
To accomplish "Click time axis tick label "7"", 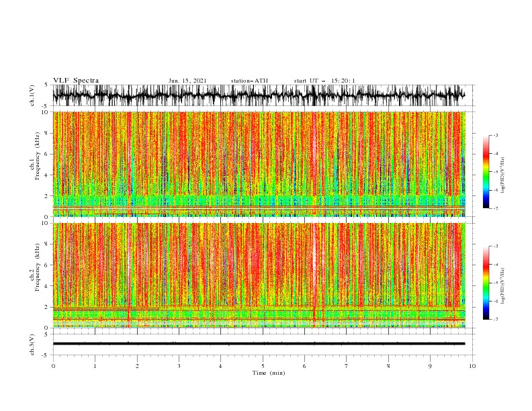I will point(347,366).
